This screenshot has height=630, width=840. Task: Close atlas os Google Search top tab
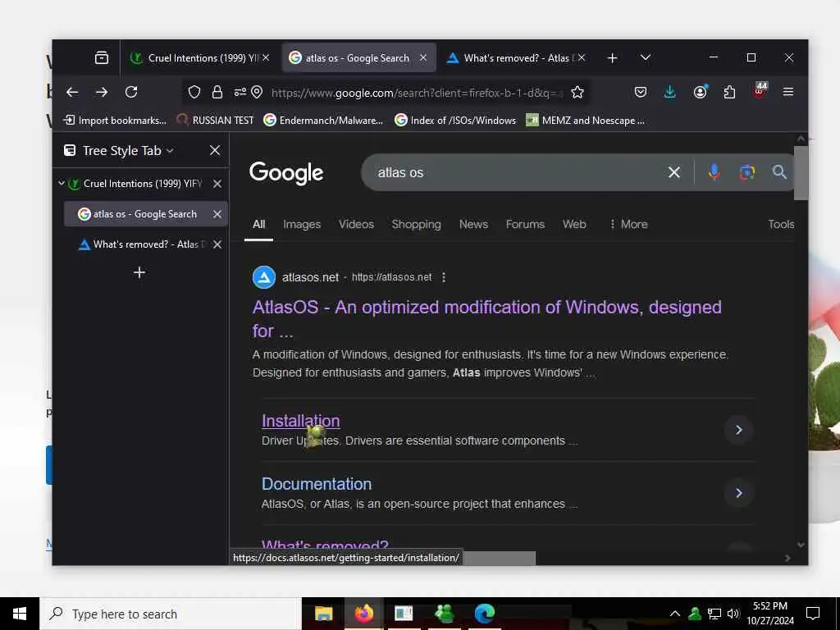(x=423, y=57)
